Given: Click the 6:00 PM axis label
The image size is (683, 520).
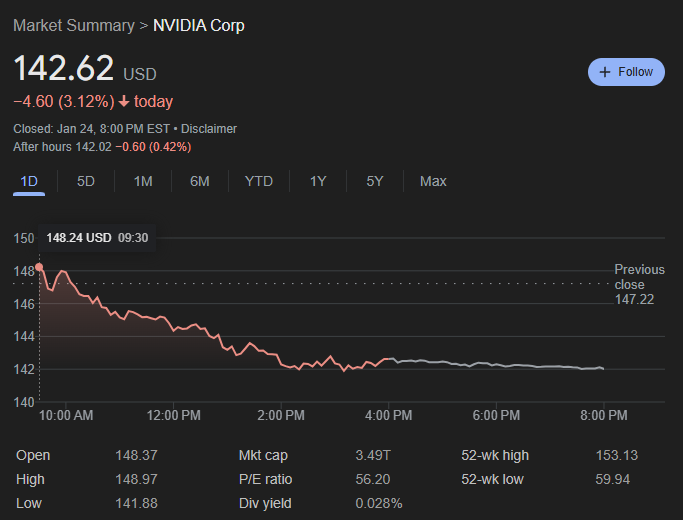Looking at the screenshot, I should (496, 415).
